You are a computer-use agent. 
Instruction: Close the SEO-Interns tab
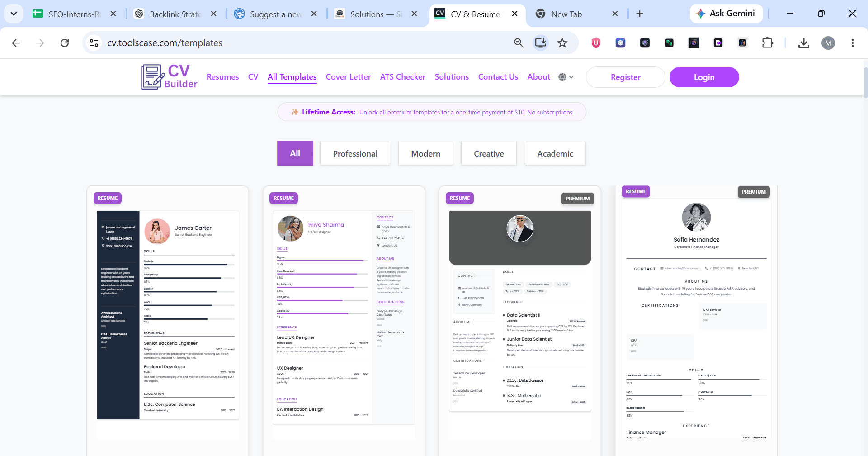click(x=113, y=14)
